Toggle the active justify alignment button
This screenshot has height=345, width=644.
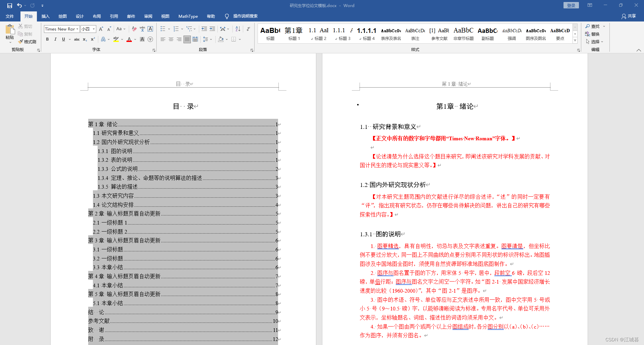(x=187, y=39)
